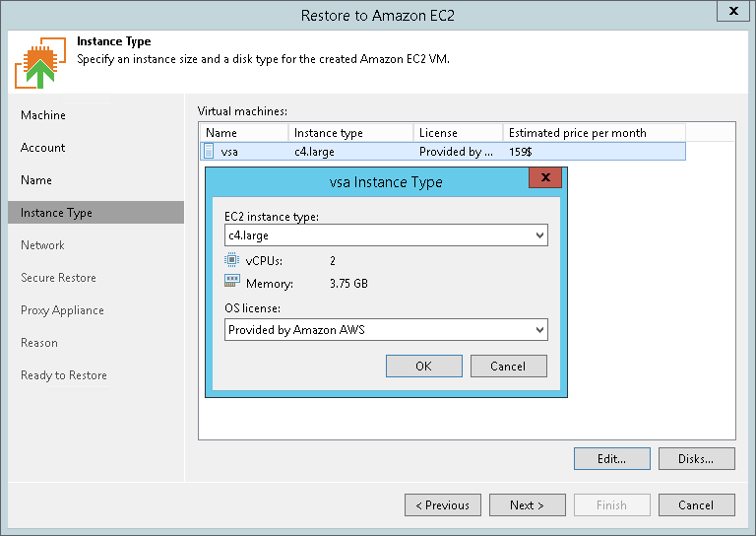Go to the Machine wizard step
Image resolution: width=756 pixels, height=536 pixels.
(43, 115)
